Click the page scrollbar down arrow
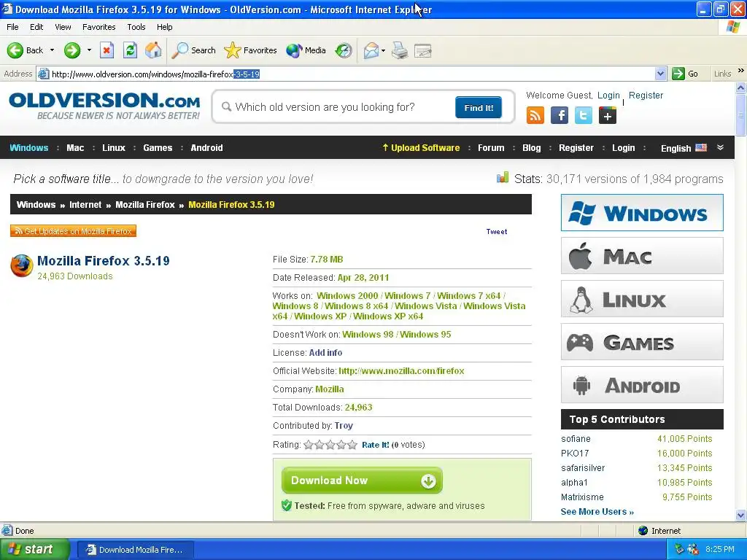Viewport: 747px width, 560px height. 741,516
